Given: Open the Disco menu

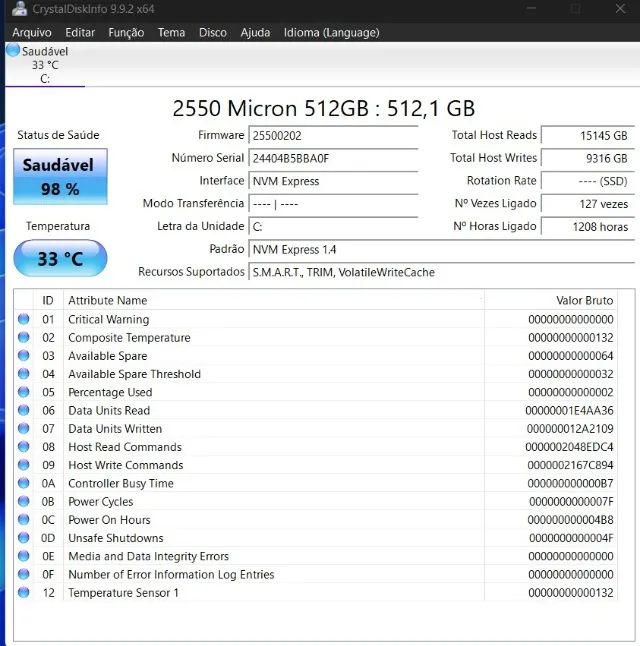Looking at the screenshot, I should pyautogui.click(x=213, y=33).
